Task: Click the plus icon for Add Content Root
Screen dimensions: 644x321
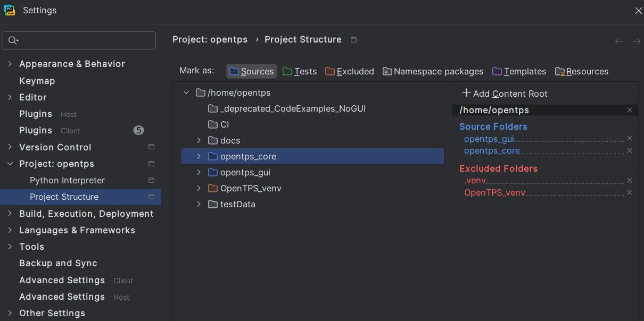Action: click(x=466, y=93)
